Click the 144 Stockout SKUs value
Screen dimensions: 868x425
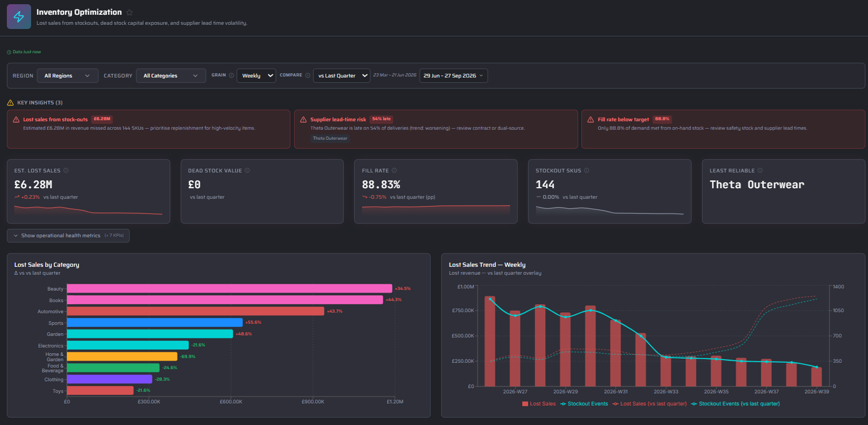[545, 185]
